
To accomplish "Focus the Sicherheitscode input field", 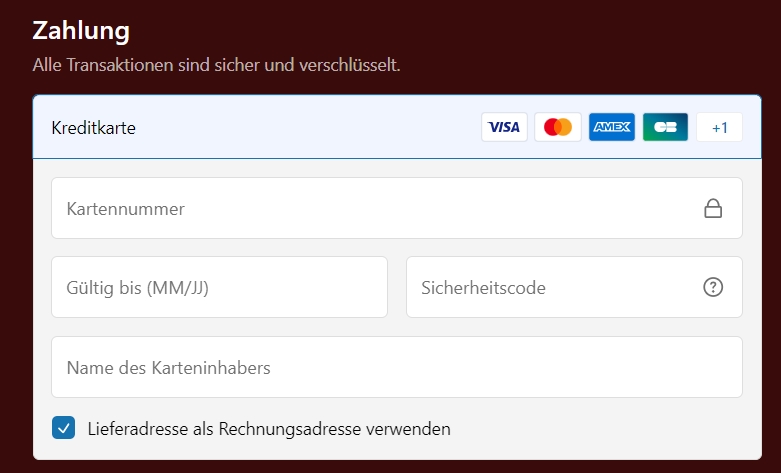I will (574, 287).
